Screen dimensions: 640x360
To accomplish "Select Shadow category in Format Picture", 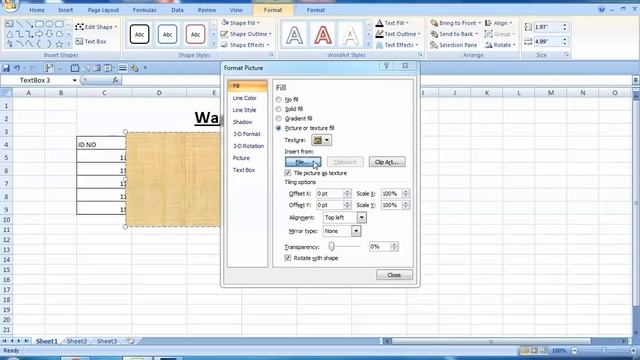I will 242,122.
